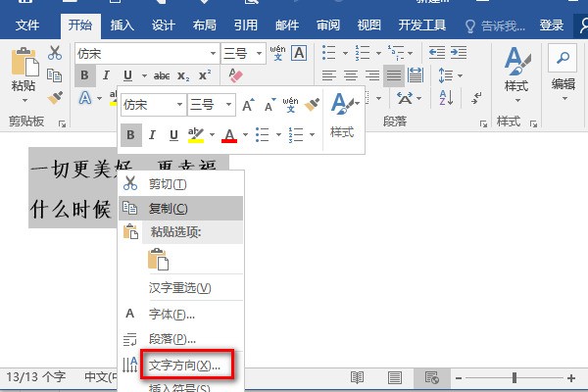This screenshot has width=588, height=392.
Task: Click the large Paste clipboard icon
Action: pos(24,62)
